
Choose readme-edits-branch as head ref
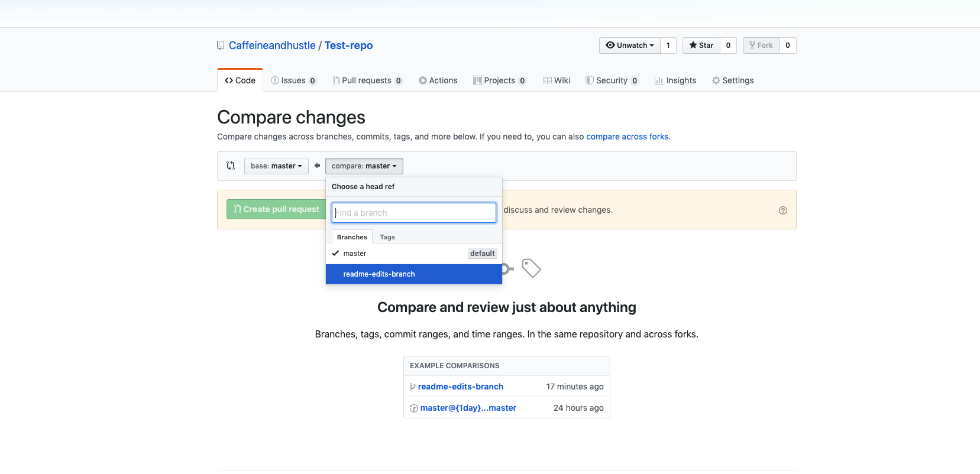tap(414, 274)
